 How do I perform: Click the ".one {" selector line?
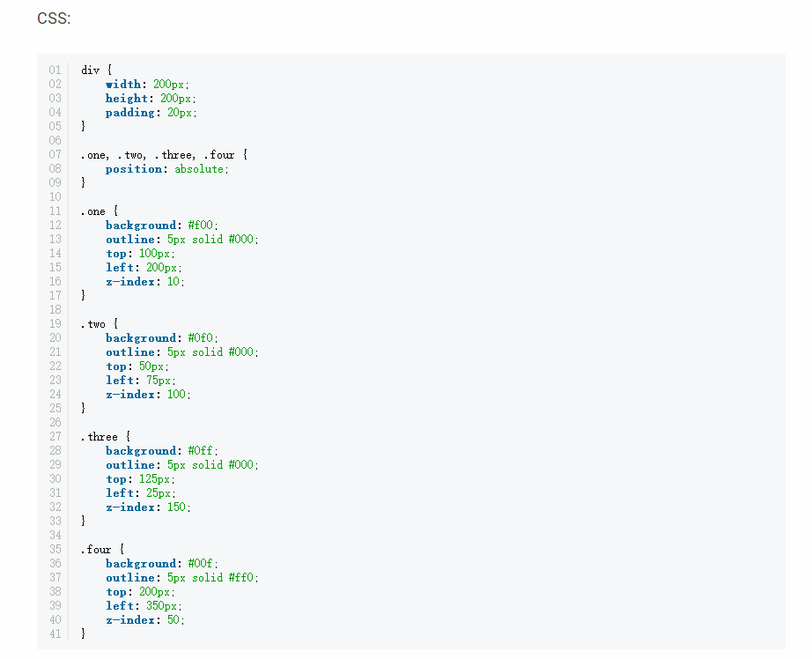point(100,211)
